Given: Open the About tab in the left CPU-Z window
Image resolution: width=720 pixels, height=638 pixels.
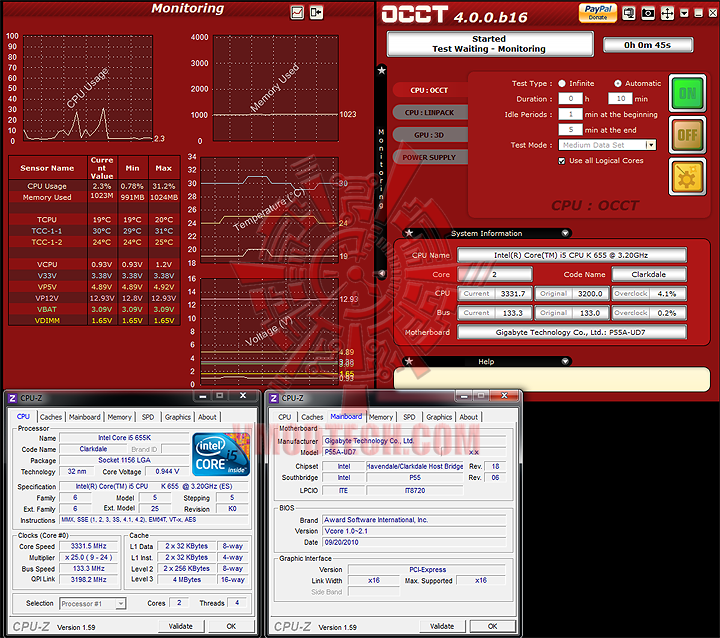Looking at the screenshot, I should point(207,417).
